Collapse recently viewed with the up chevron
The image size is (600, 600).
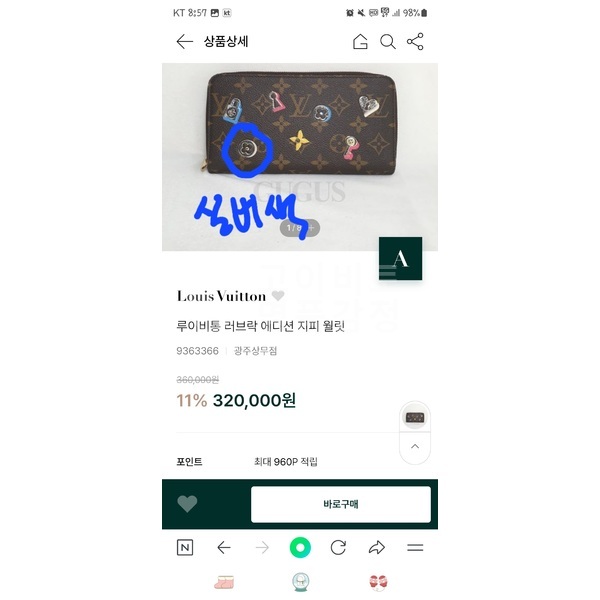(x=415, y=447)
